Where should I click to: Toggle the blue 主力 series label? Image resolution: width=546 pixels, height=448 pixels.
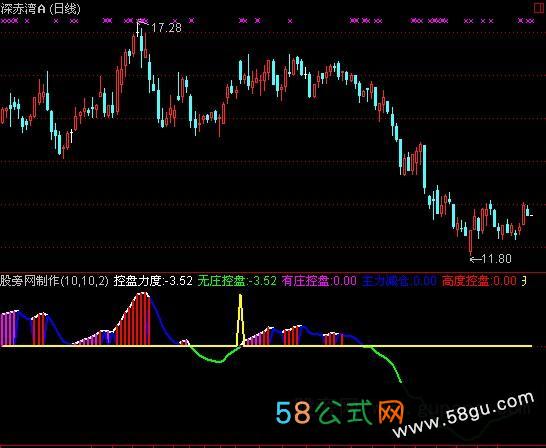tap(399, 281)
